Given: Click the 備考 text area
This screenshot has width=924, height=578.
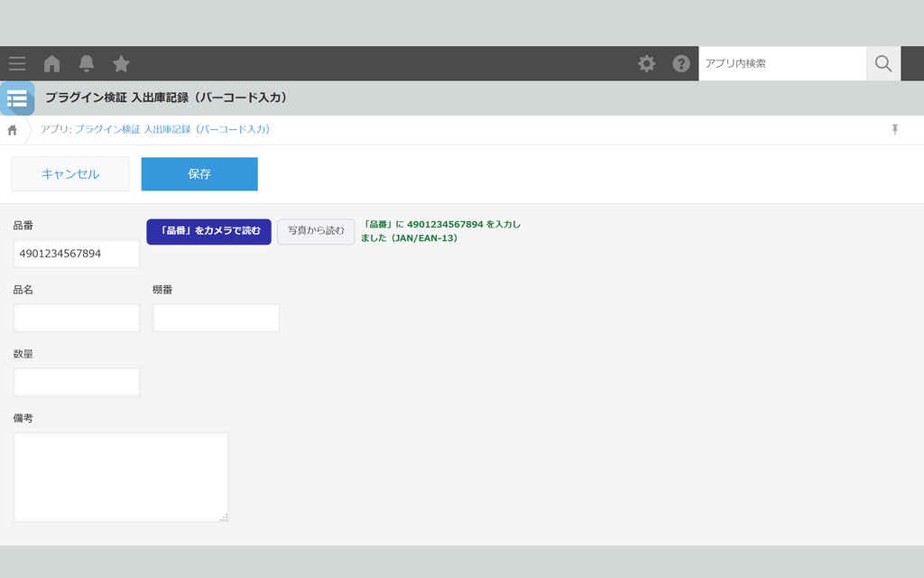Looking at the screenshot, I should [x=121, y=477].
